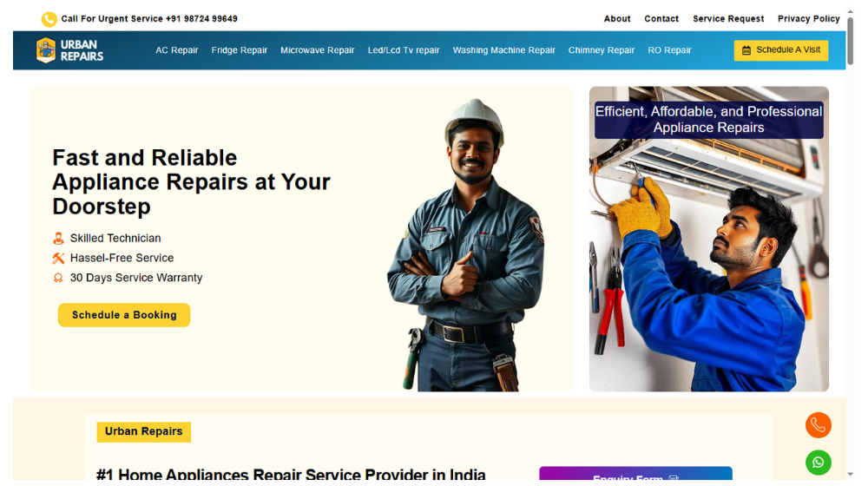Select Led/Lcd Tv repair in navigation
Viewport: 868px width, 486px height.
(404, 50)
